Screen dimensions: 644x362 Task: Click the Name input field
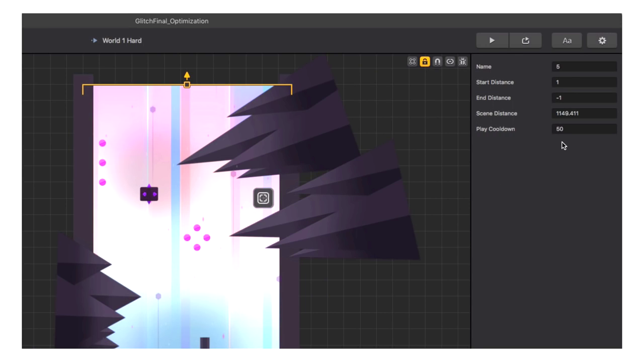click(x=584, y=67)
